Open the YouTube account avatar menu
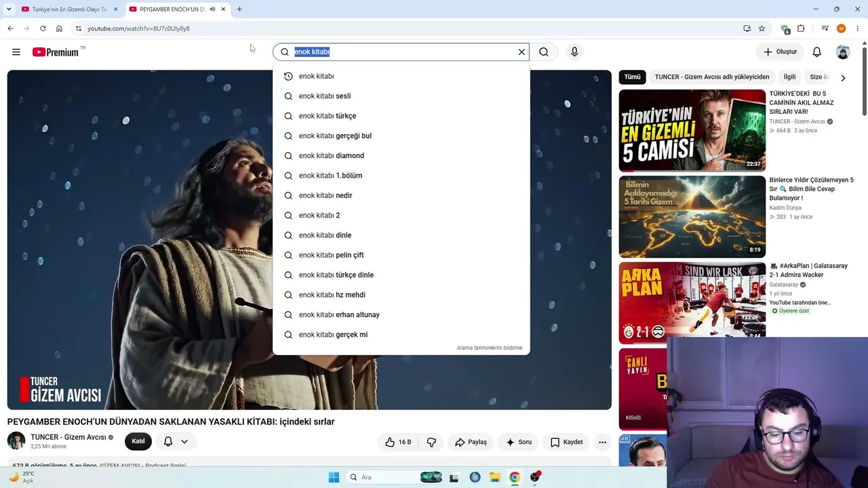The image size is (868, 488). tap(843, 52)
